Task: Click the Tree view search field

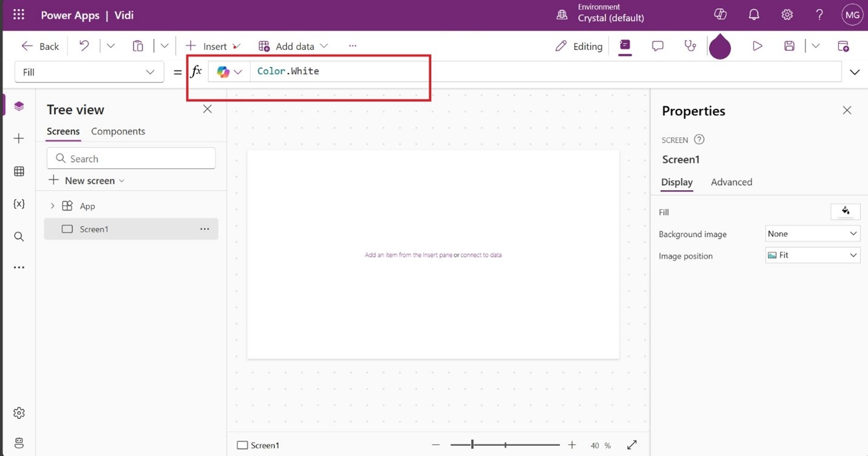Action: click(131, 158)
